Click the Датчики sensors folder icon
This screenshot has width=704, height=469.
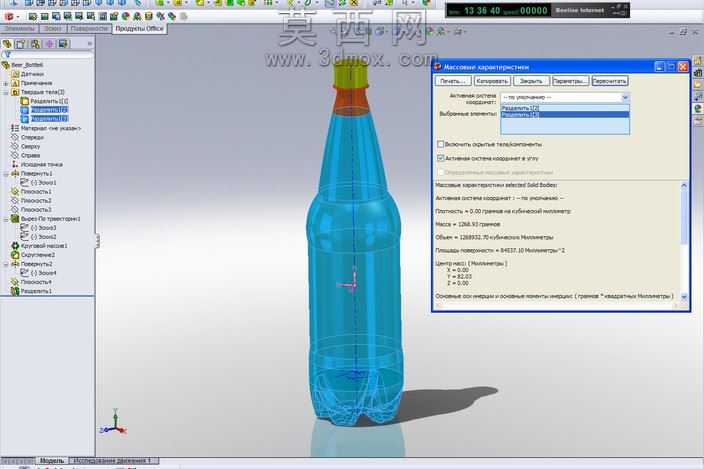15,74
